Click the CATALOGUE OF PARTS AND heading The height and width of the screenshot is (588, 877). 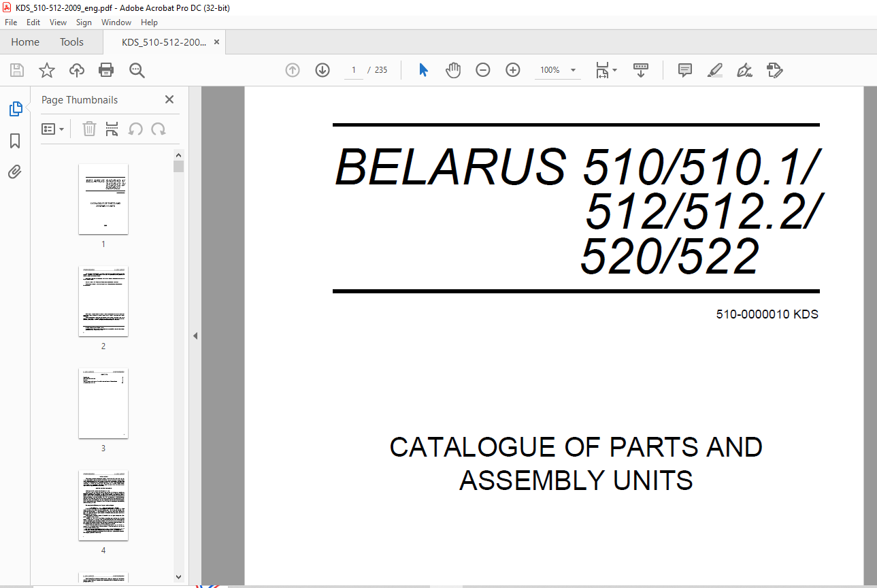tap(576, 447)
